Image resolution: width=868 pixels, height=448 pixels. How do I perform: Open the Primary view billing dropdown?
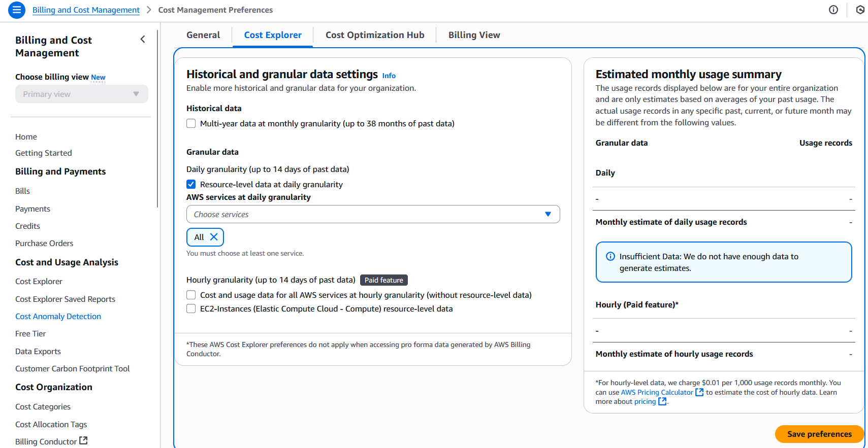pos(82,94)
